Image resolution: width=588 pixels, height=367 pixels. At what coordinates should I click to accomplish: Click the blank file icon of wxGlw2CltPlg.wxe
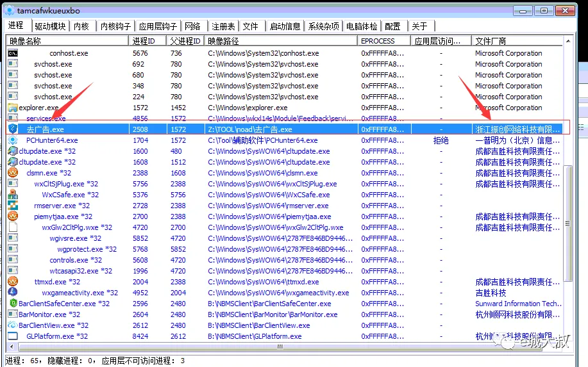pyautogui.click(x=13, y=227)
